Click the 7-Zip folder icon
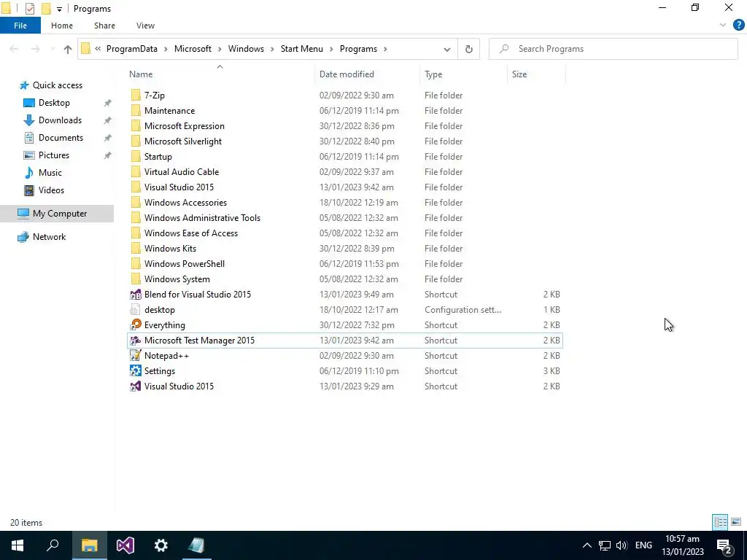The image size is (747, 560). coord(136,96)
